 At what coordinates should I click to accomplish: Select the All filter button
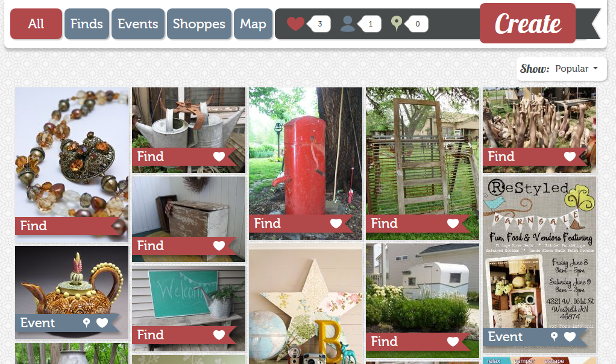coord(36,24)
